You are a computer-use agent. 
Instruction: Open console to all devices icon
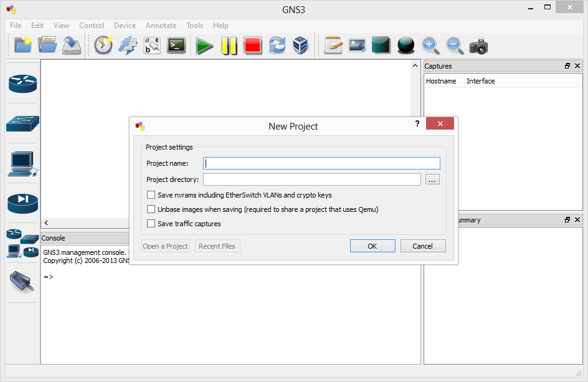[x=176, y=45]
